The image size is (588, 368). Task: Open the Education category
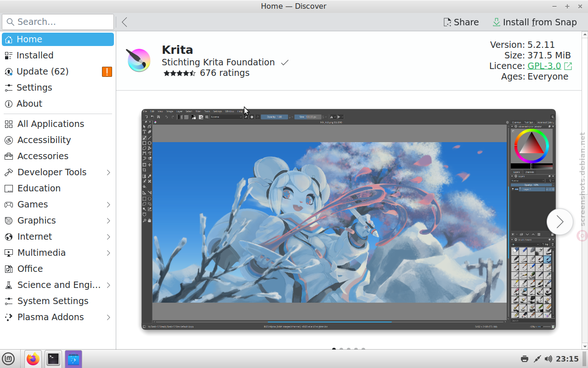(58, 188)
